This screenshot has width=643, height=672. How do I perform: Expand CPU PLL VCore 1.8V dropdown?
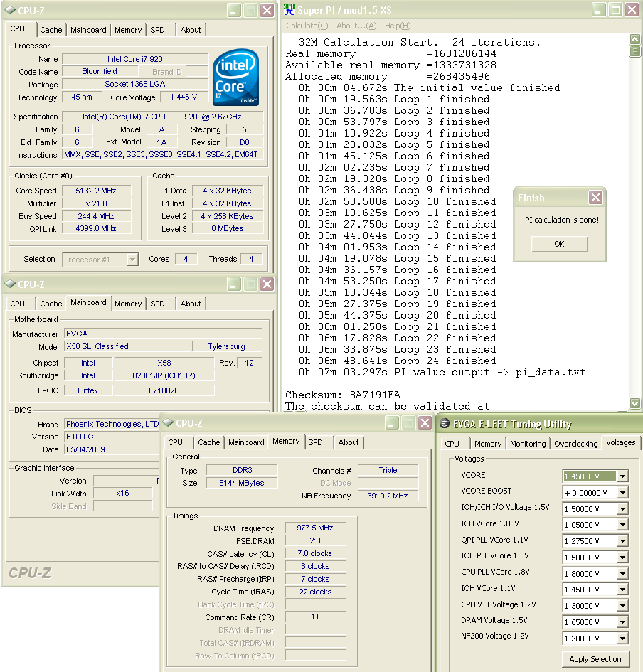click(622, 573)
